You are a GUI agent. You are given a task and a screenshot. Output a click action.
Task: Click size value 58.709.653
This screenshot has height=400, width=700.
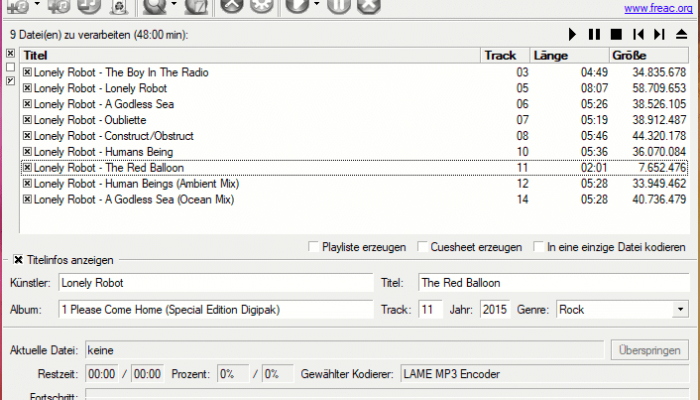[x=659, y=88]
